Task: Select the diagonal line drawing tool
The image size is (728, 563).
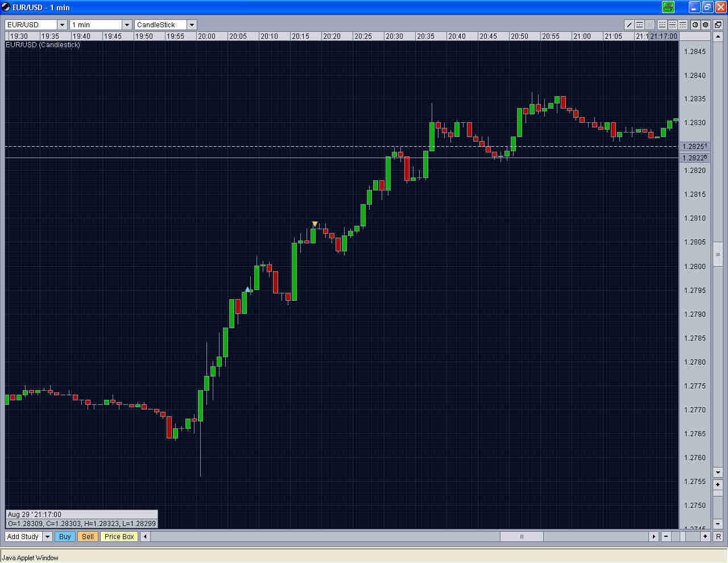Action: point(629,25)
